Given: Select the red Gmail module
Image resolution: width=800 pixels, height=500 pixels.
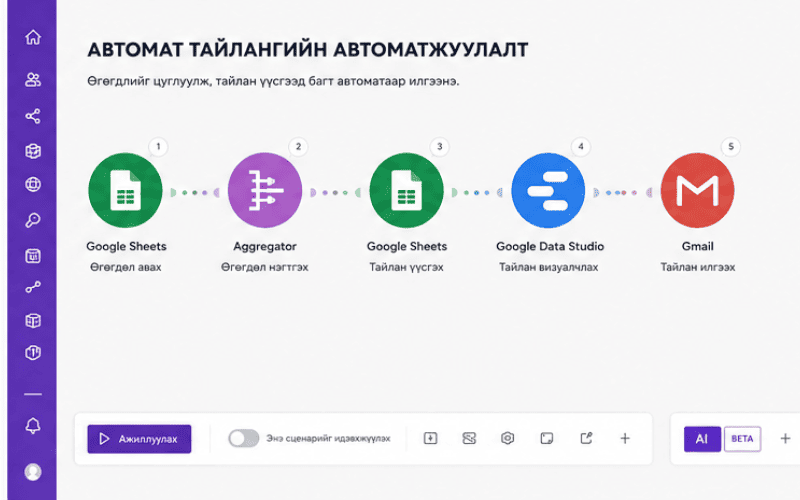Looking at the screenshot, I should tap(697, 190).
